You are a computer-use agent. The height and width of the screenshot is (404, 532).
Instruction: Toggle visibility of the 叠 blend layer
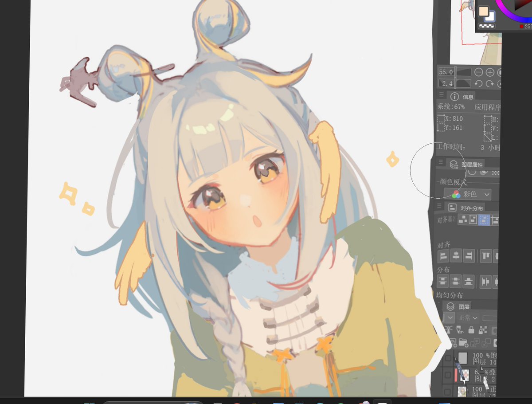pyautogui.click(x=448, y=375)
